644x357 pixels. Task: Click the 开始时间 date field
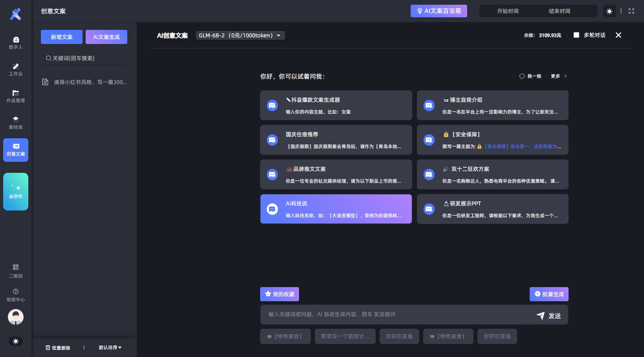[x=508, y=11]
